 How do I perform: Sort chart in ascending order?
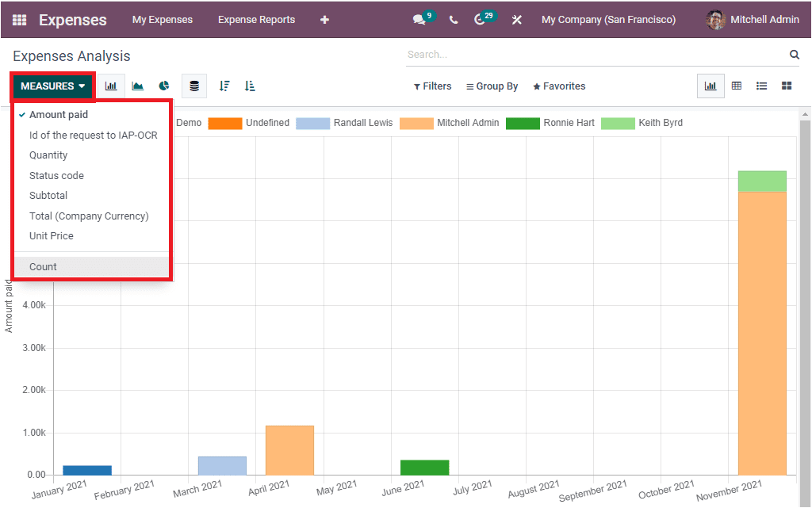[249, 86]
